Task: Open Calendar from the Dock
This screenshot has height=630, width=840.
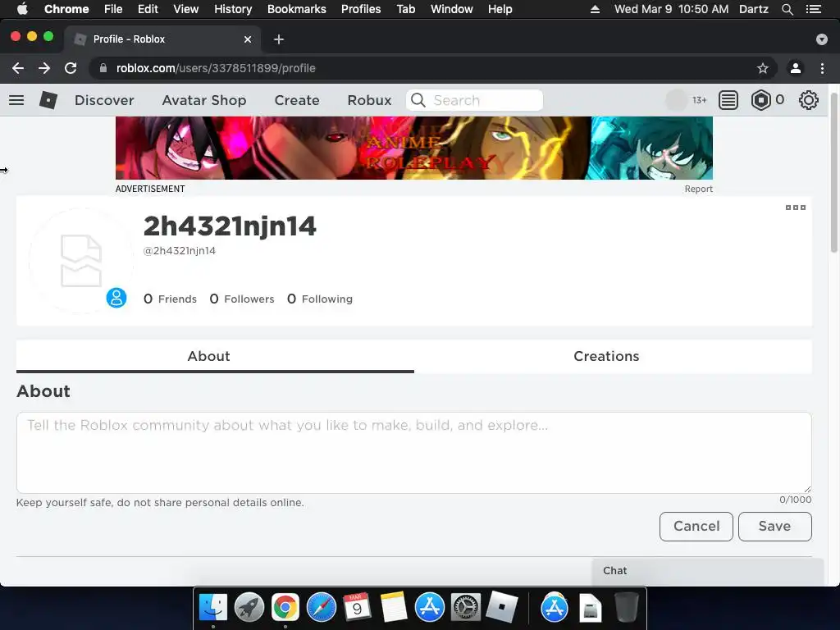Action: point(358,608)
